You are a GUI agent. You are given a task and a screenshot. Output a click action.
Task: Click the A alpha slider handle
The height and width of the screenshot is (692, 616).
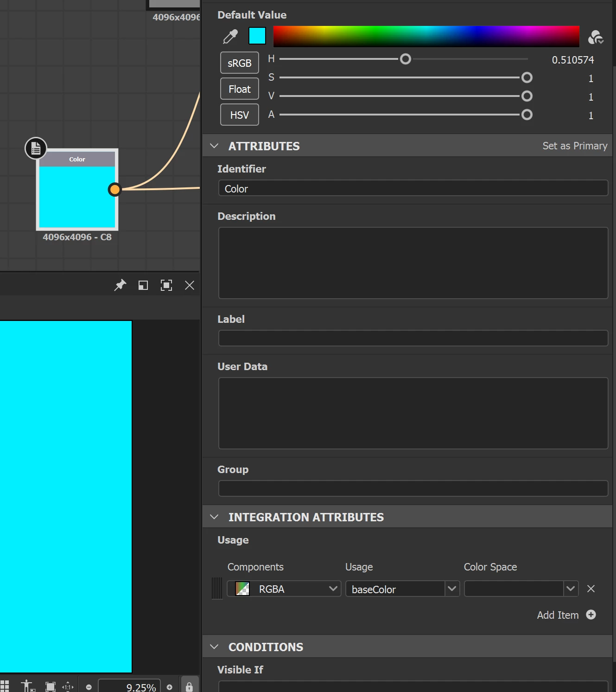click(x=527, y=115)
